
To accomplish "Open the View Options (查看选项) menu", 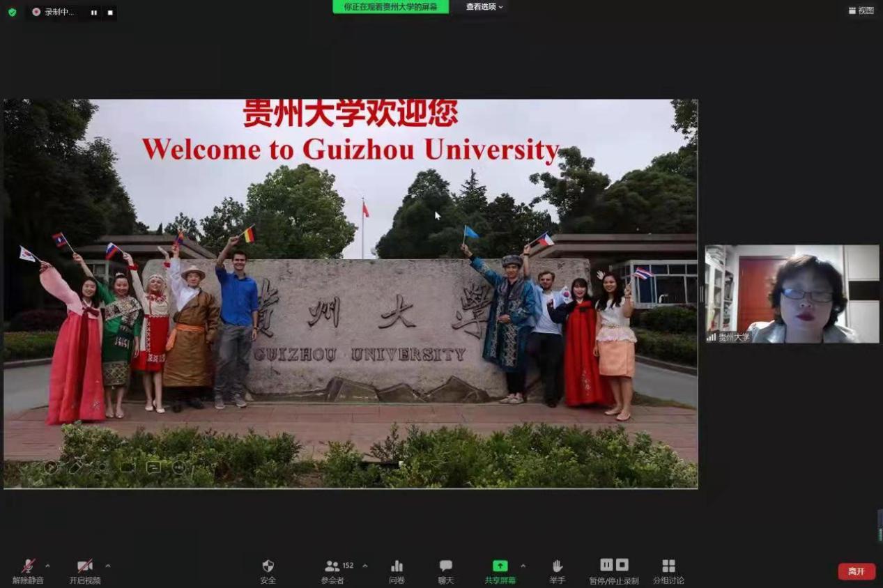I will click(x=484, y=7).
